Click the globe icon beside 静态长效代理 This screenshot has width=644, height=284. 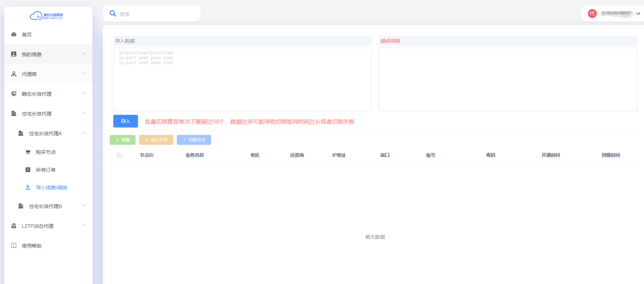click(14, 94)
